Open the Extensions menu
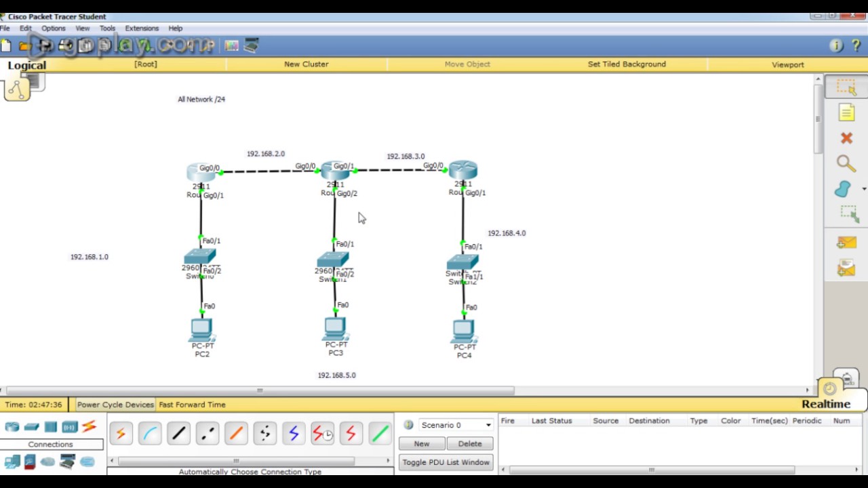868x488 pixels. 142,28
